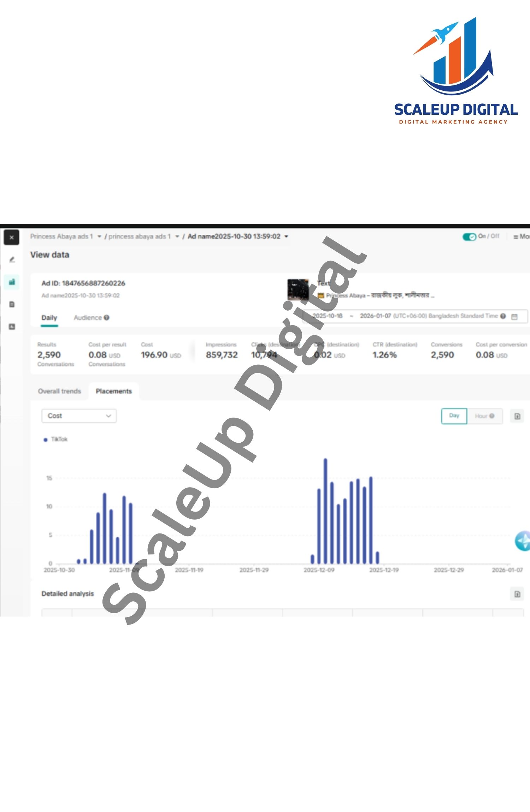Click the ad creative thumbnail

[x=298, y=289]
